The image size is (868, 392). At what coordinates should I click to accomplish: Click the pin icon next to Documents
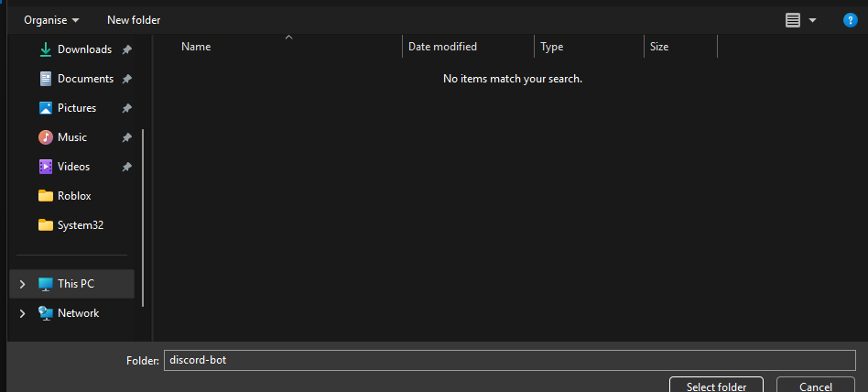pos(126,79)
